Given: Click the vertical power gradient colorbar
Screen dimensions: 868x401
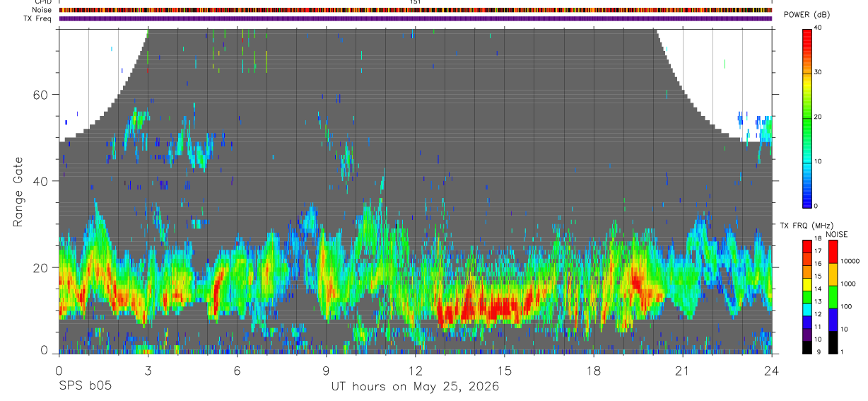Looking at the screenshot, I should (807, 117).
